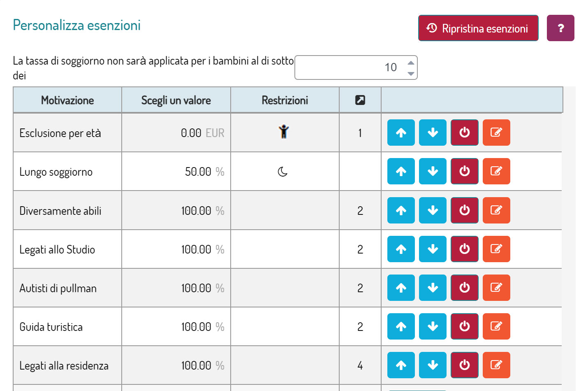Toggle power button for Esclusione per età
Image resolution: width=588 pixels, height=391 pixels.
tap(465, 133)
